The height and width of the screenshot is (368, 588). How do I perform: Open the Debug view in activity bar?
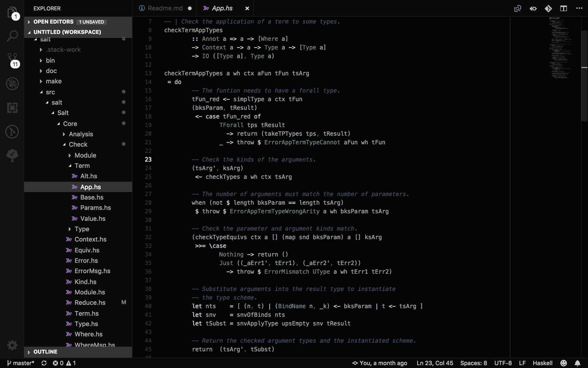click(x=12, y=84)
